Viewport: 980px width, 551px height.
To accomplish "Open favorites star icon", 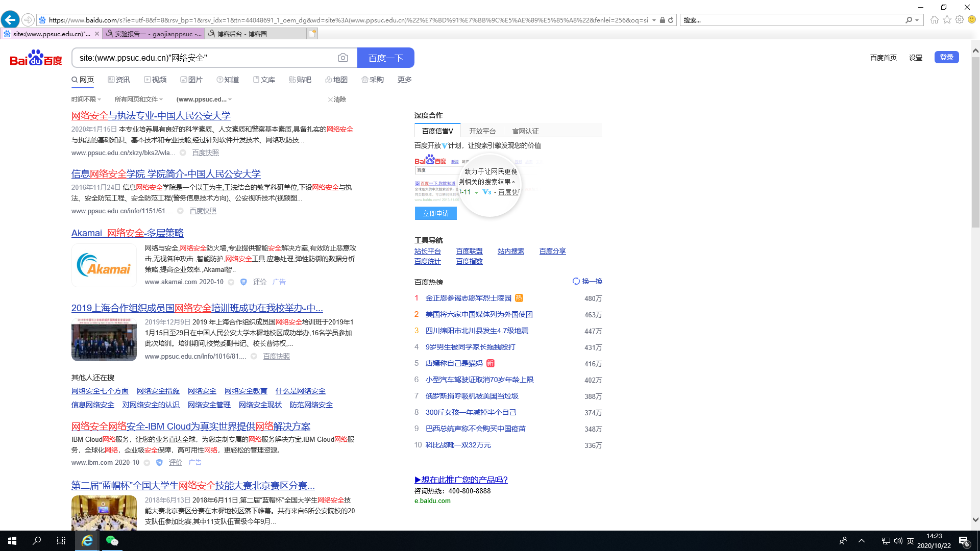I will [x=947, y=20].
